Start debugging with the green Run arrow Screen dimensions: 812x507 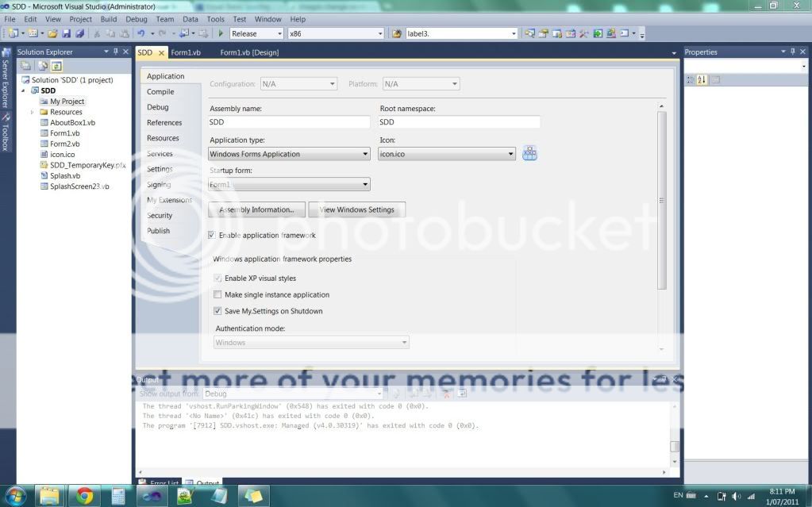tap(221, 33)
